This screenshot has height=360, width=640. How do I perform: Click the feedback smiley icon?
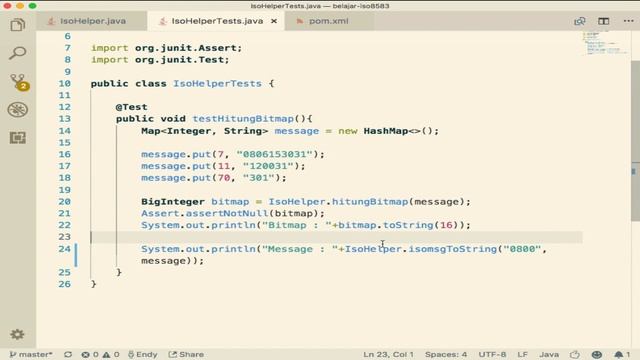coord(597,354)
